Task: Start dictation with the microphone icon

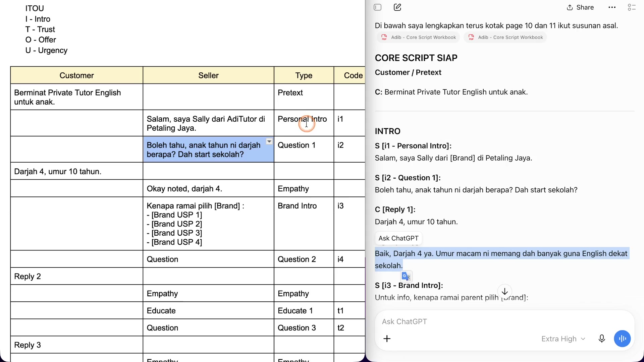Action: [x=602, y=339]
